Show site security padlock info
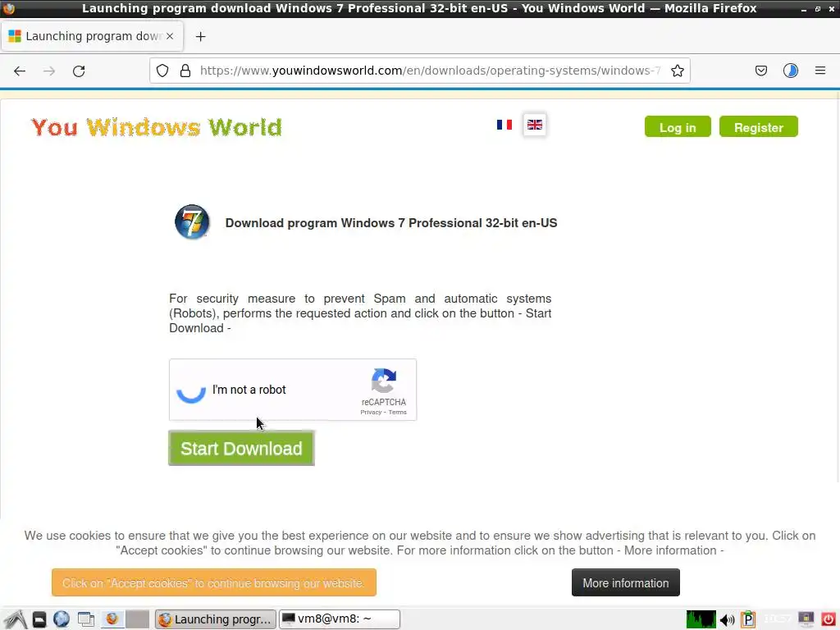Viewport: 840px width, 630px height. pyautogui.click(x=185, y=71)
